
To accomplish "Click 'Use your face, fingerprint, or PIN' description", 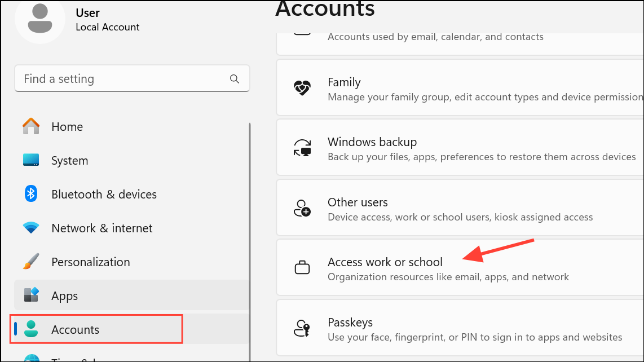I will pyautogui.click(x=475, y=337).
